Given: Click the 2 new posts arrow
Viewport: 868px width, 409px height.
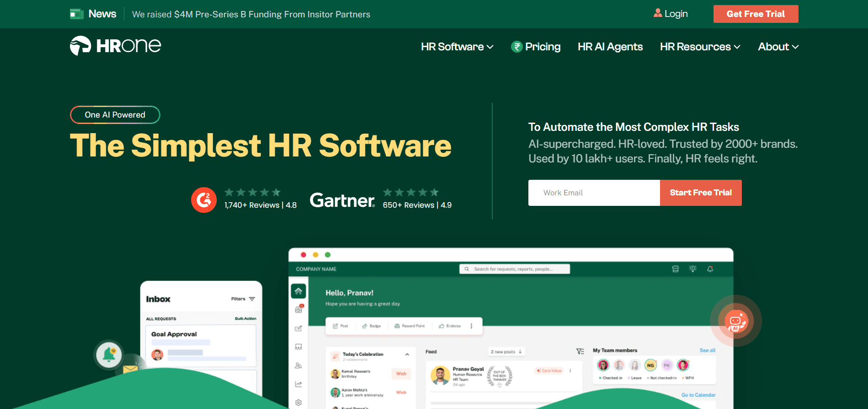Looking at the screenshot, I should 520,352.
